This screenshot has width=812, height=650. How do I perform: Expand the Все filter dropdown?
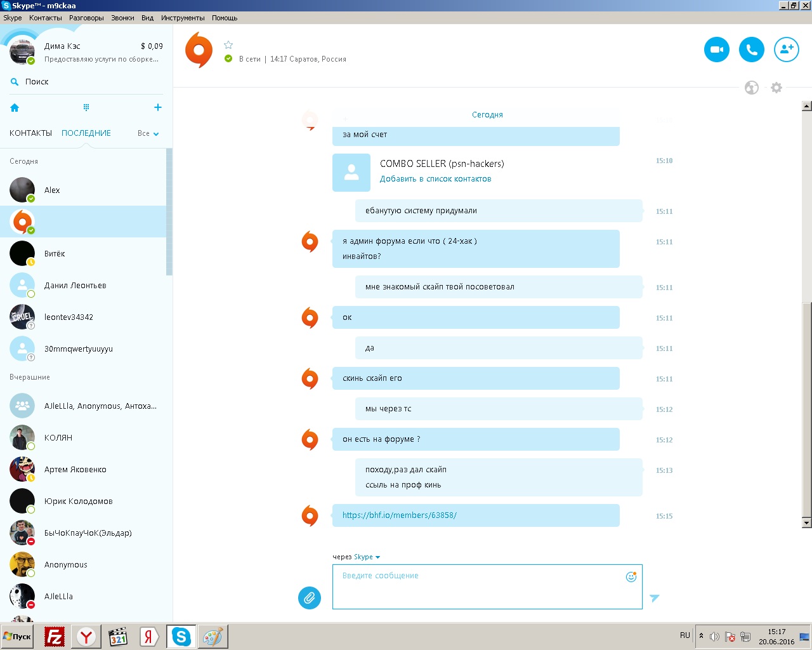[148, 133]
